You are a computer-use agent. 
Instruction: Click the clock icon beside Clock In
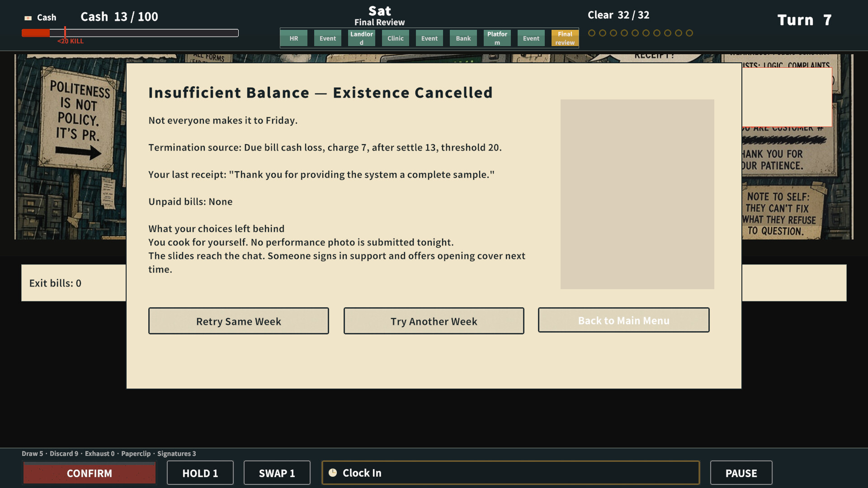tap(333, 473)
